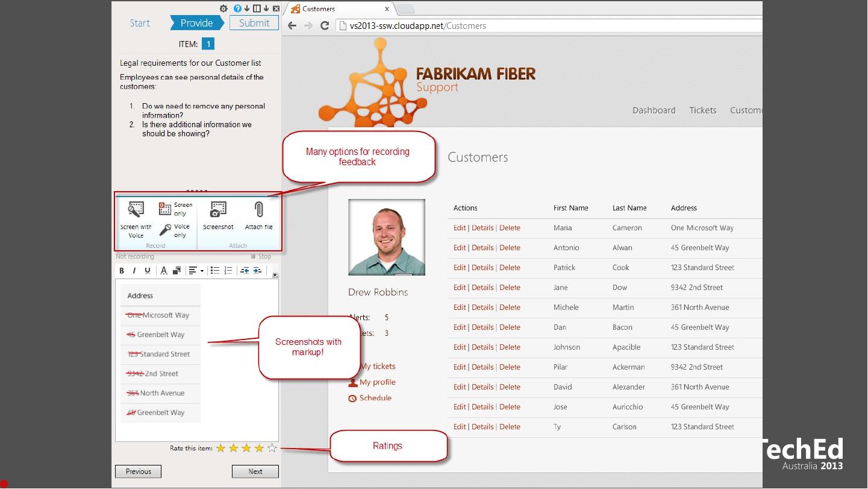The image size is (868, 489).
Task: Click Drew Robbins' profile photo
Action: tap(387, 237)
